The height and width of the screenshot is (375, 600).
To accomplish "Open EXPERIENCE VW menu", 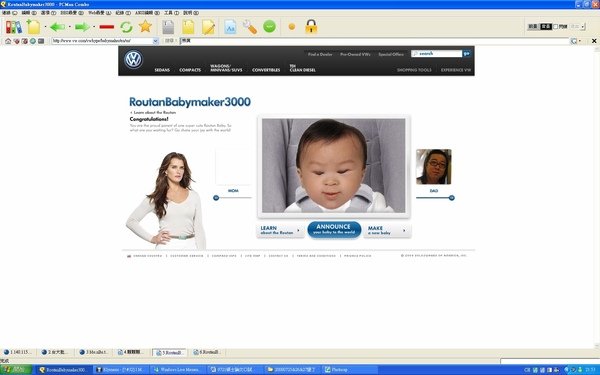I will 455,70.
